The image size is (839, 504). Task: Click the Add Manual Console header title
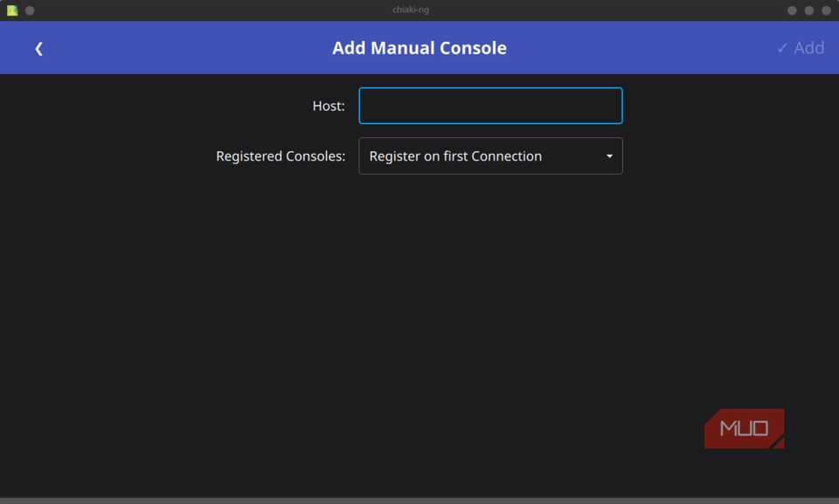pos(419,48)
